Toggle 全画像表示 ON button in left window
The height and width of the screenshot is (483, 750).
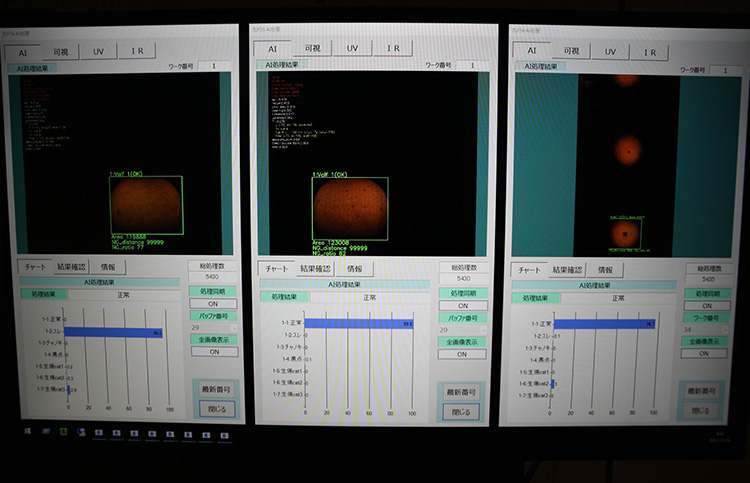[214, 351]
